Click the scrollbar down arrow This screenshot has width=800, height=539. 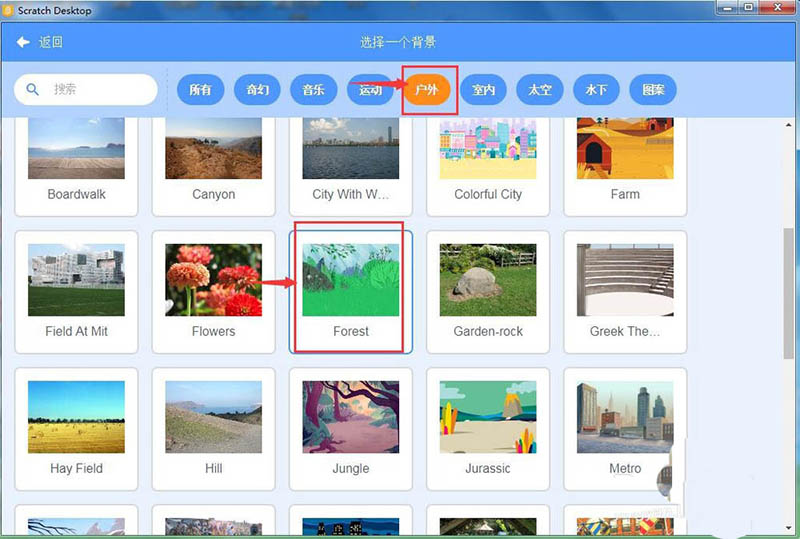click(x=788, y=529)
